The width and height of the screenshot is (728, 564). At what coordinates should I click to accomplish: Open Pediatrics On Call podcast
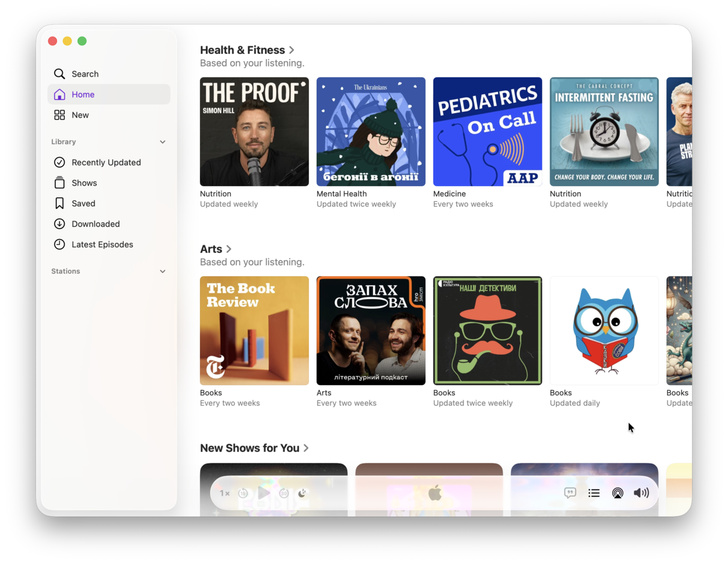488,132
